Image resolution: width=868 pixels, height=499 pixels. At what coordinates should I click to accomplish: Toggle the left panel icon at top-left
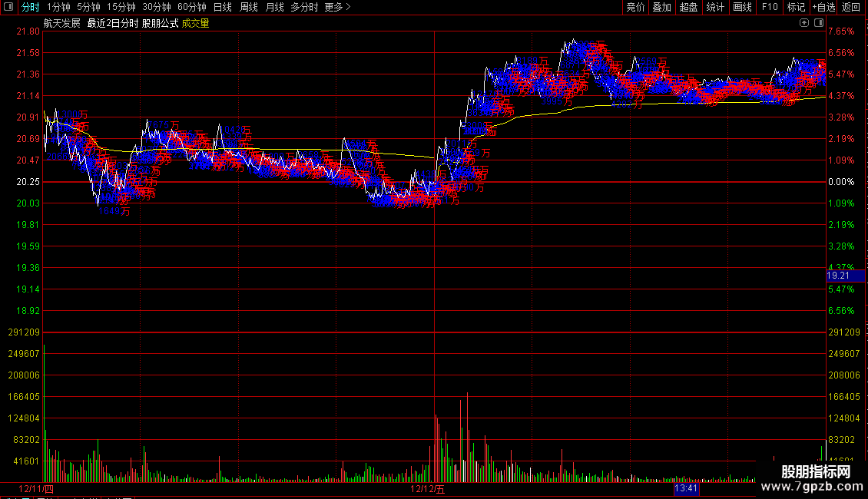click(x=8, y=7)
